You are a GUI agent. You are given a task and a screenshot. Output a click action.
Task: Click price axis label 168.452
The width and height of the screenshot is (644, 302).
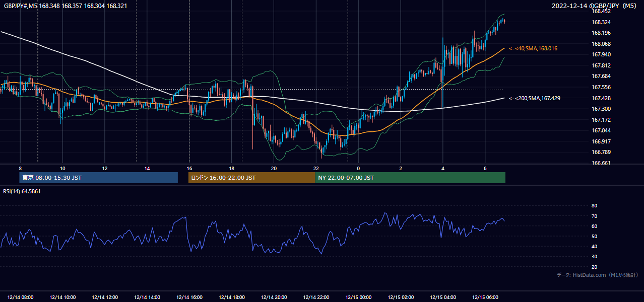601,11
